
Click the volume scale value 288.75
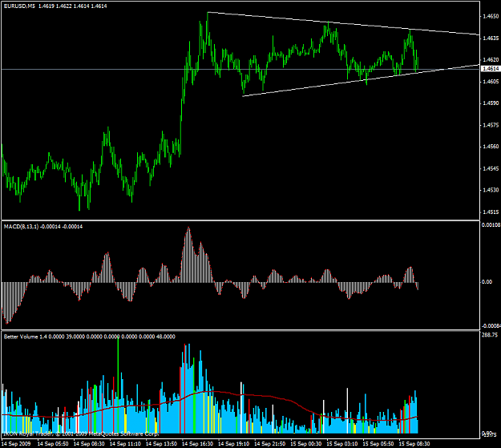coord(490,335)
